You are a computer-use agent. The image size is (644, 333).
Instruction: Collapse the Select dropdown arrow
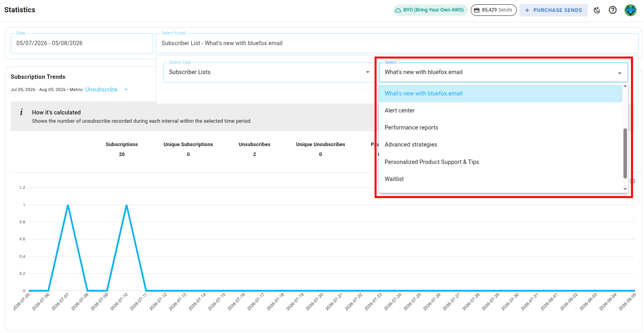point(619,72)
